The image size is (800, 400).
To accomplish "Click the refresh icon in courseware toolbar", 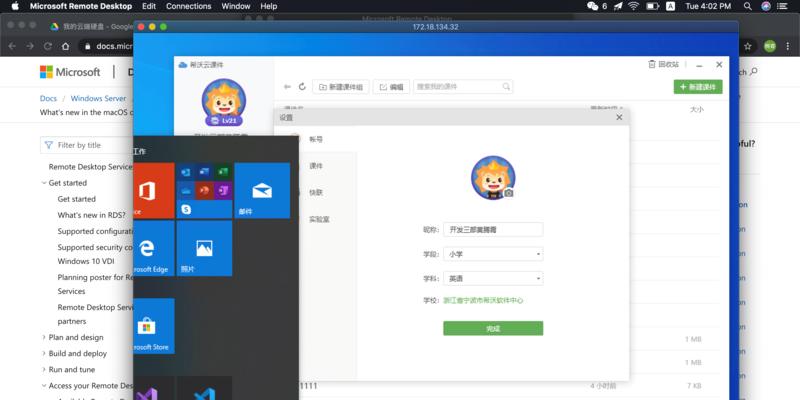I will click(x=302, y=87).
